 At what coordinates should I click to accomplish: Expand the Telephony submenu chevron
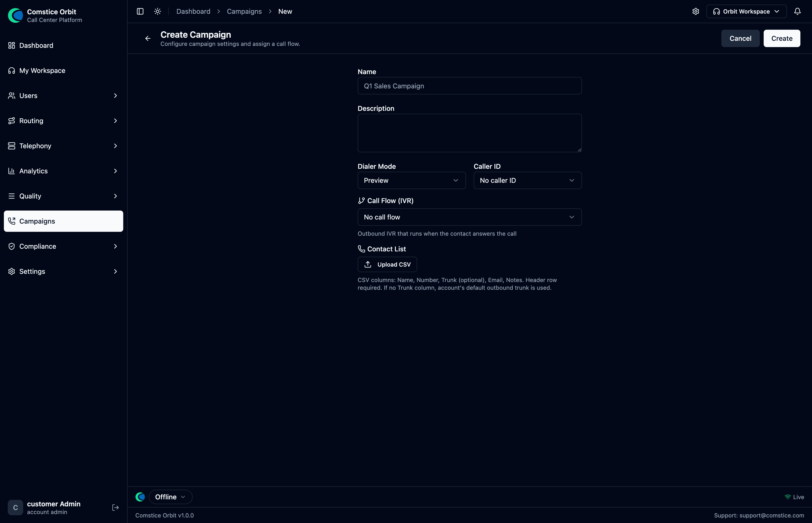click(x=116, y=146)
